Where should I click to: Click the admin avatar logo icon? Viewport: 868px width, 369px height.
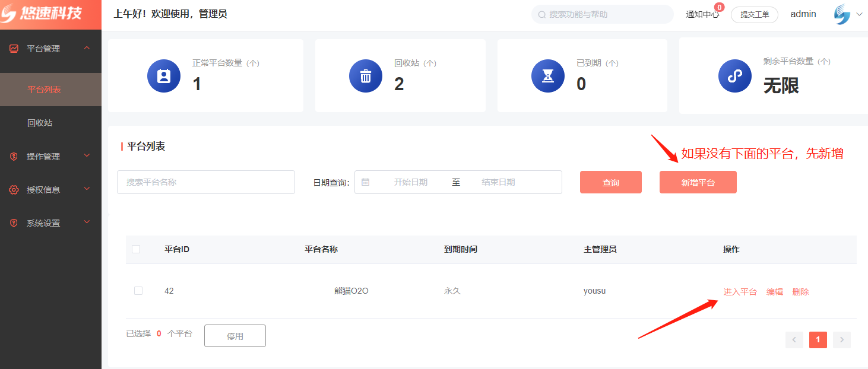pos(842,14)
